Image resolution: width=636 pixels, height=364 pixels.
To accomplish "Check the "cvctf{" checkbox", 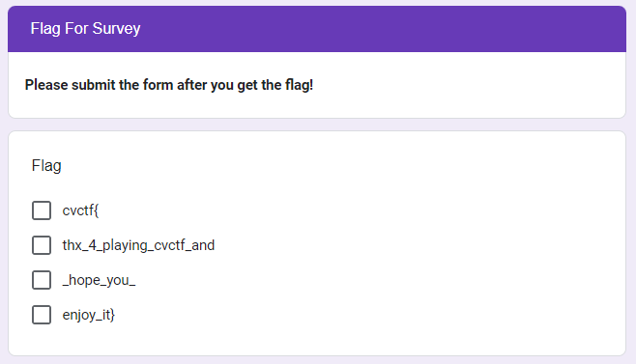I will click(x=42, y=210).
